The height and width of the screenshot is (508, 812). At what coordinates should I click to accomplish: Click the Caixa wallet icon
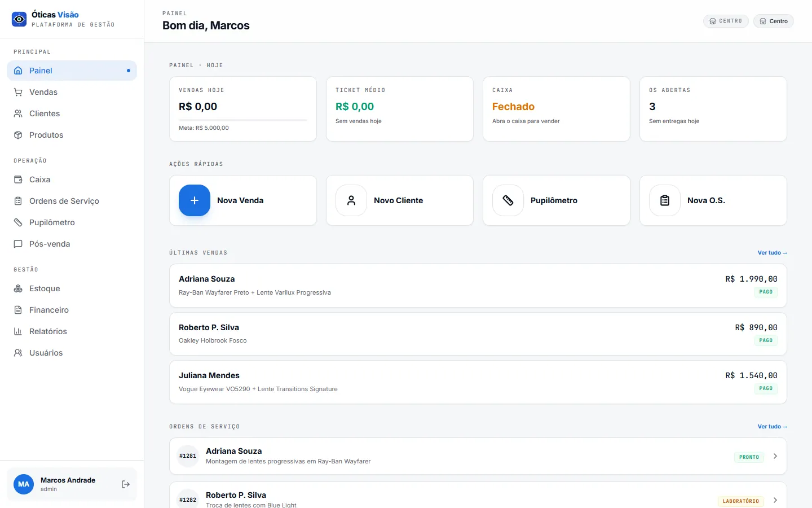pos(18,179)
